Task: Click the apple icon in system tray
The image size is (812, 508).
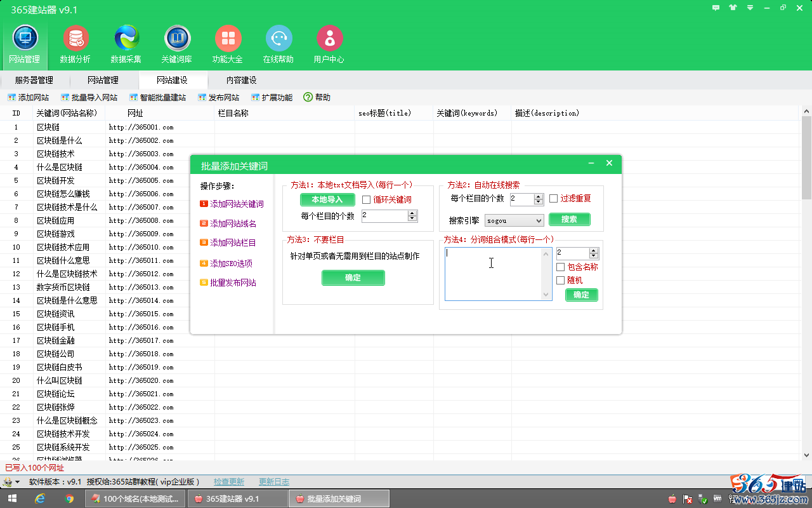Action: pos(672,498)
